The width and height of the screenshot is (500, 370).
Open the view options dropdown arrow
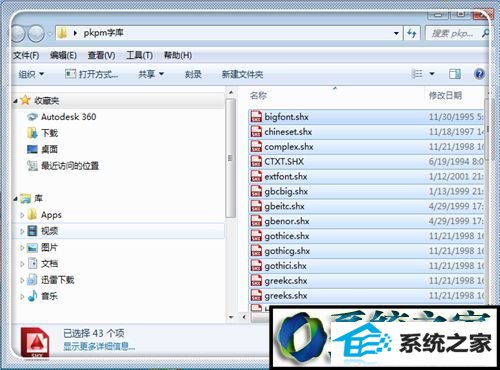pyautogui.click(x=432, y=74)
